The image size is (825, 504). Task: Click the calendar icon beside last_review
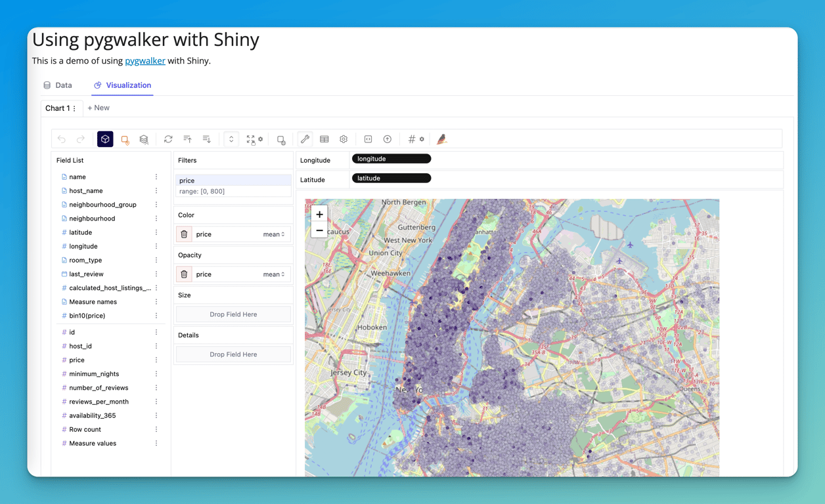pyautogui.click(x=64, y=274)
